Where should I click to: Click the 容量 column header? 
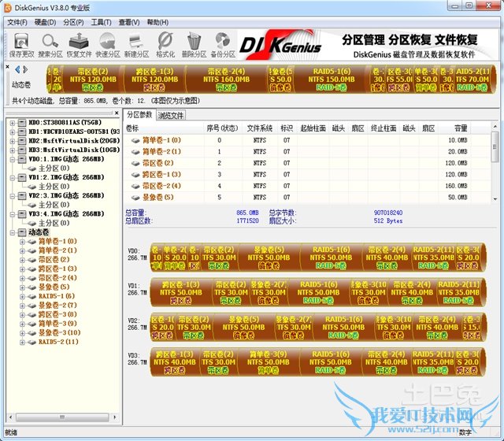point(461,128)
